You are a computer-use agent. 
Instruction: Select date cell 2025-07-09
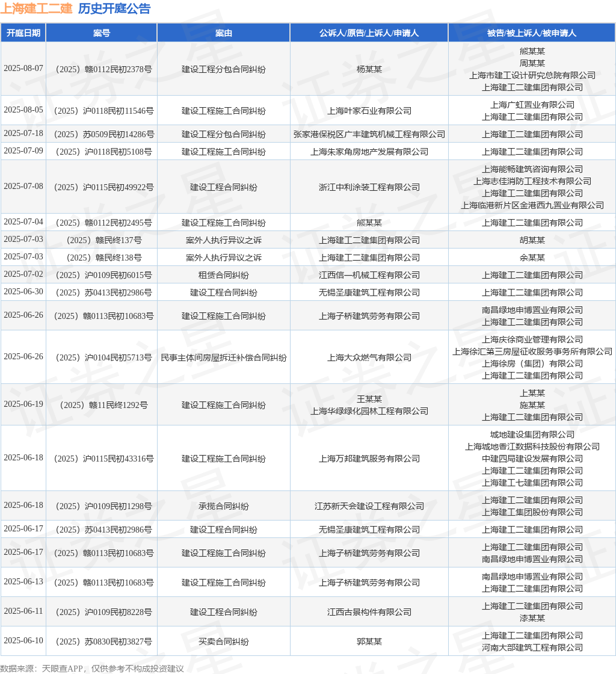[23, 151]
